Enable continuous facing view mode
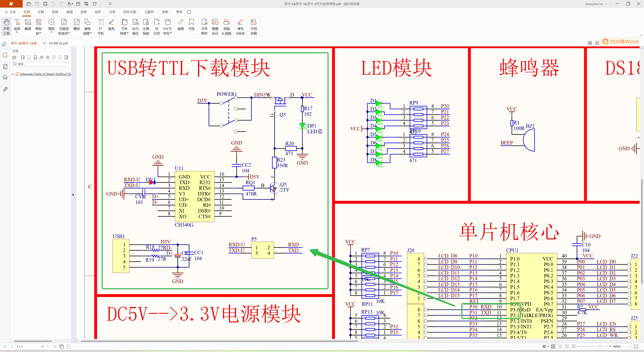This screenshot has height=352, width=644. pos(574,346)
